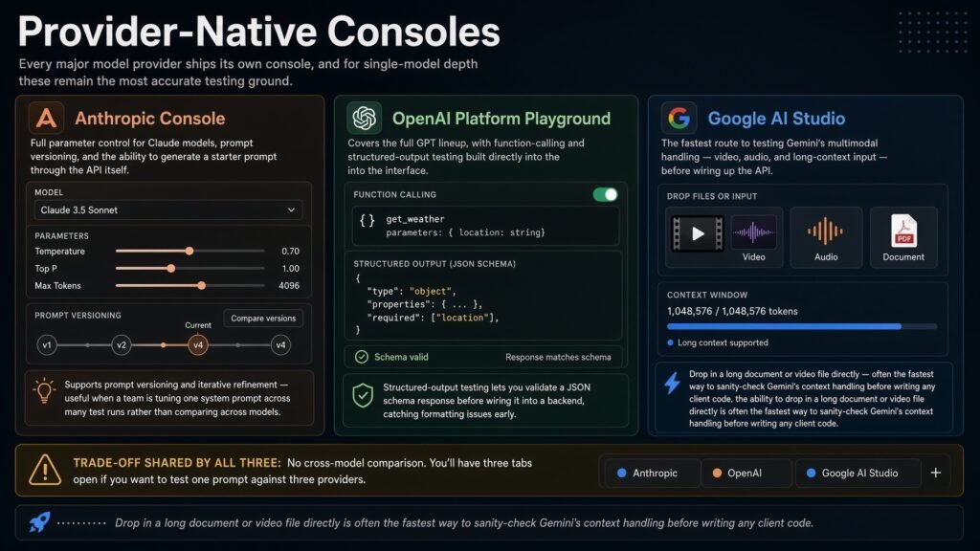Image resolution: width=980 pixels, height=551 pixels.
Task: Click the Response matches schema text
Action: [x=558, y=358]
